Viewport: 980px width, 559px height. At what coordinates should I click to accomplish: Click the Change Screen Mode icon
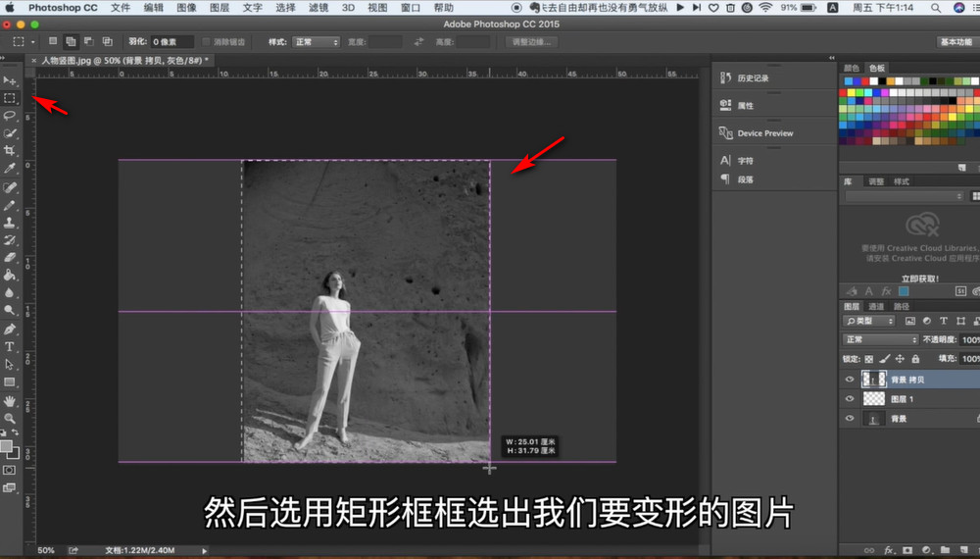10,487
